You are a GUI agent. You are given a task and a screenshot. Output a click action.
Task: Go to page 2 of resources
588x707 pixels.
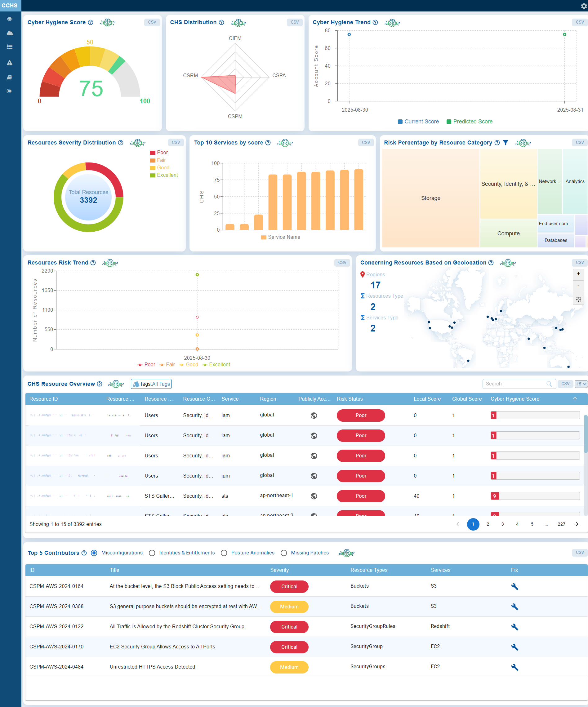488,524
